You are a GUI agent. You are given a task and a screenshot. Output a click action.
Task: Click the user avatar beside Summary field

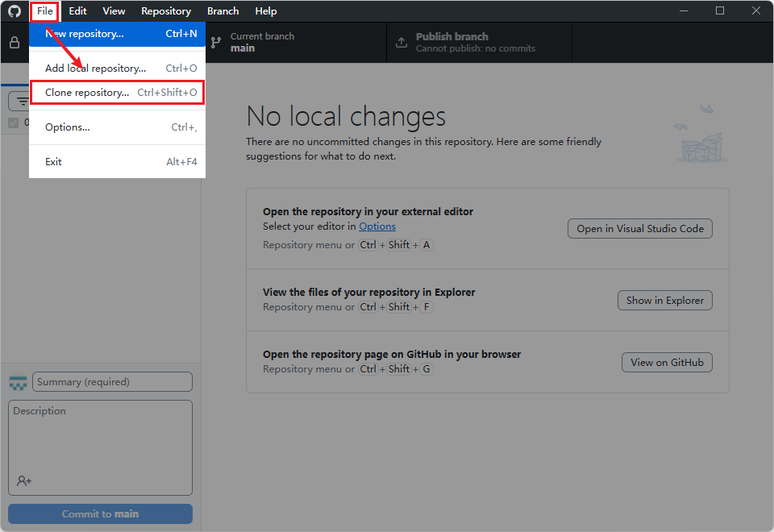(18, 382)
